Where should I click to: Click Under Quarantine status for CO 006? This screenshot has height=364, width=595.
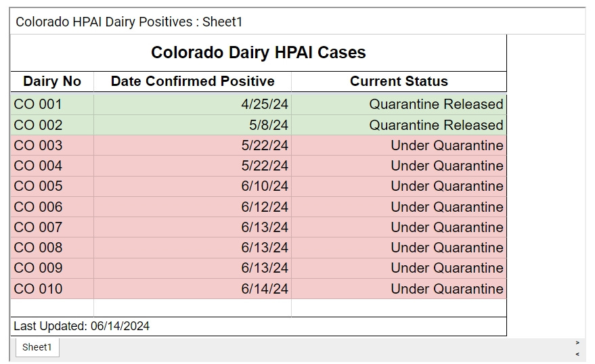[x=399, y=207]
